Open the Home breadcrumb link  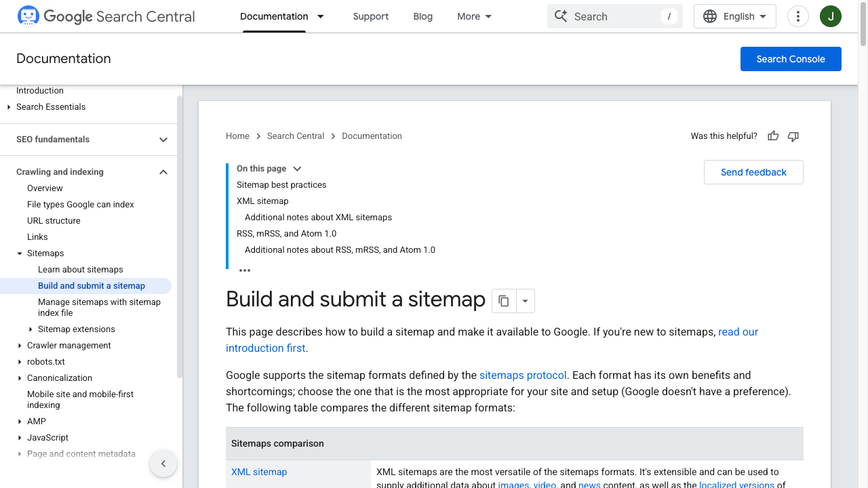coord(237,136)
